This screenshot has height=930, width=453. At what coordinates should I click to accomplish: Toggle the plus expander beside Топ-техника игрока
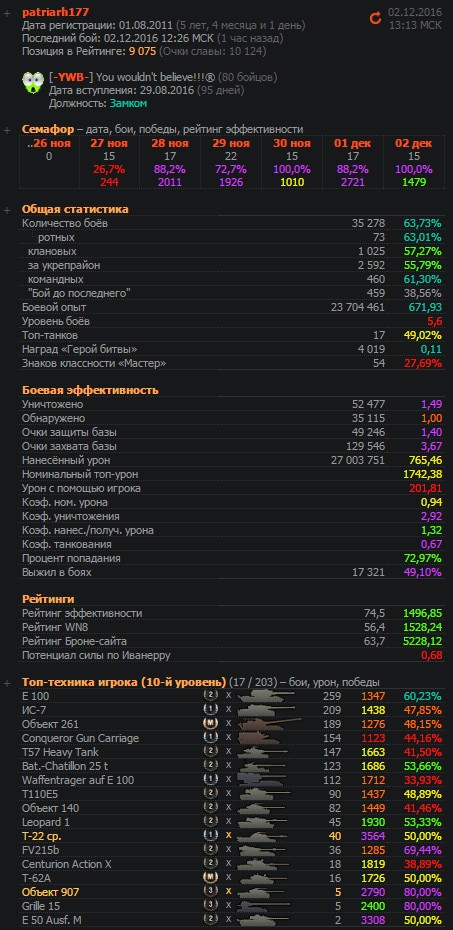(x=7, y=683)
